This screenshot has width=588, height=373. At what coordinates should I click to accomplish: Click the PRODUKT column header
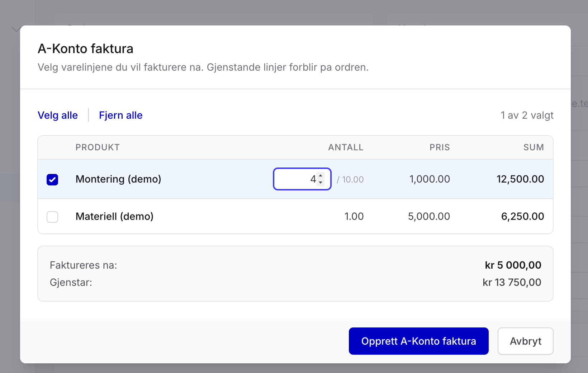(98, 147)
